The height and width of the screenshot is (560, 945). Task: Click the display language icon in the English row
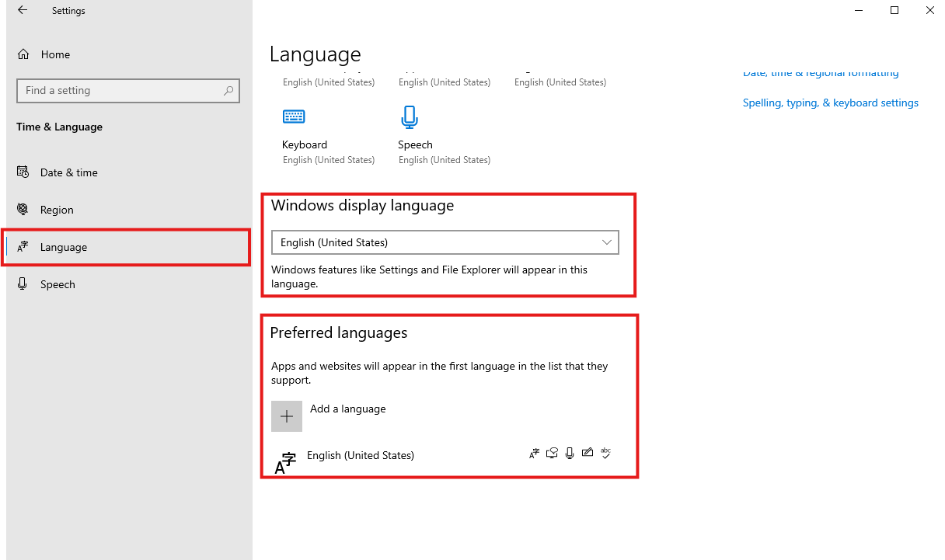pyautogui.click(x=534, y=454)
